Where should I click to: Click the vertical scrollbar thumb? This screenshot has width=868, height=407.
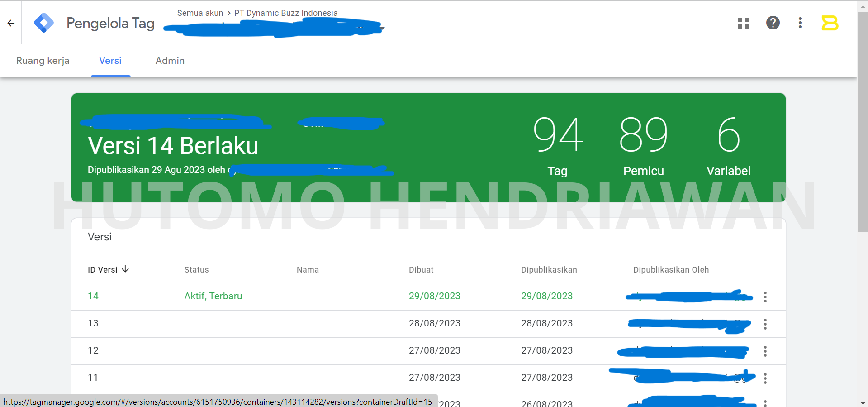[x=863, y=122]
